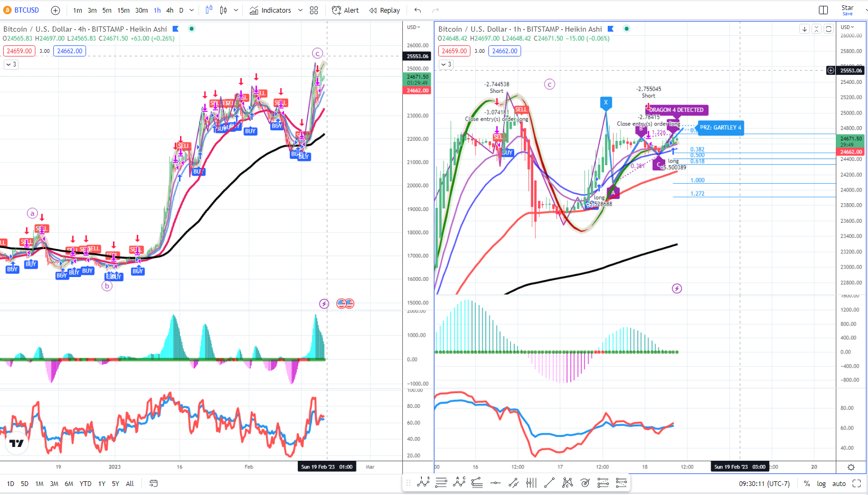The image size is (868, 495).
Task: Select the D daily timeframe
Action: point(181,10)
